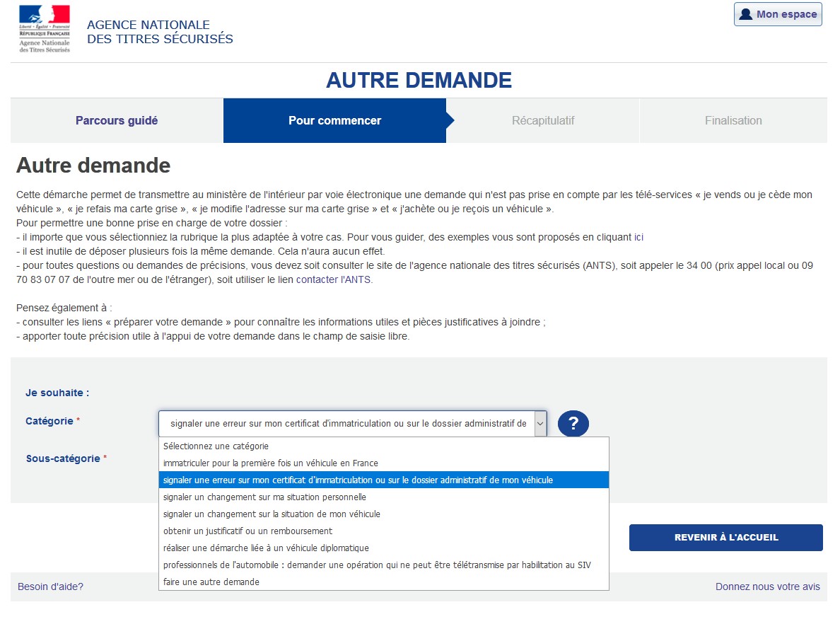This screenshot has height=624, width=840.
Task: Click the 'Agence Nationale des Titres Sécurisés' header title
Action: coord(160,32)
